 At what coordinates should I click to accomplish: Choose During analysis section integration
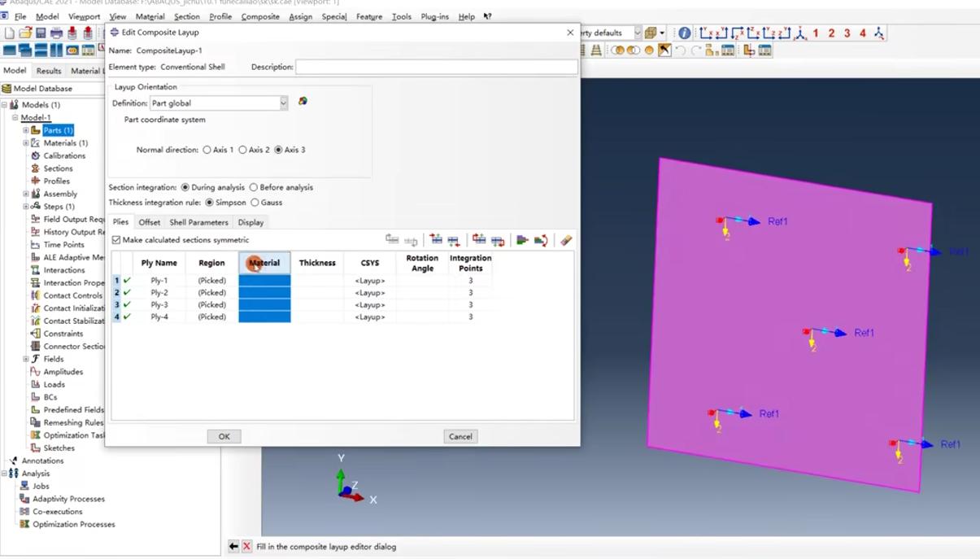point(185,187)
